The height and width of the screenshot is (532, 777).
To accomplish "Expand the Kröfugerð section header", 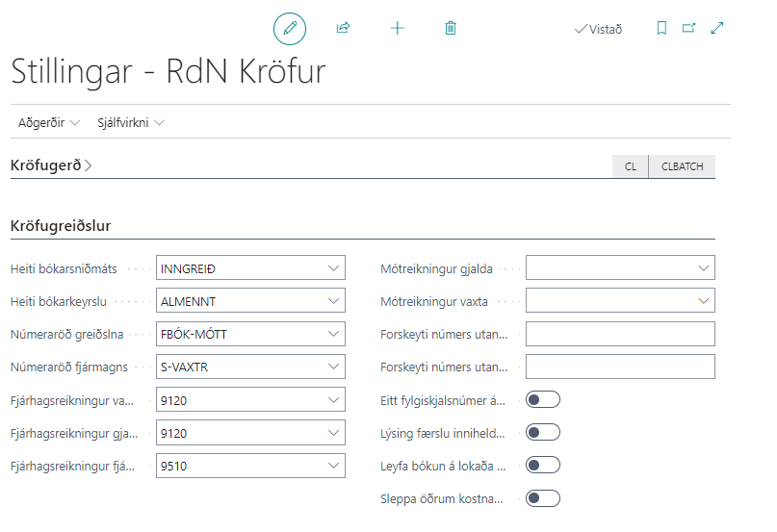I will tap(51, 165).
